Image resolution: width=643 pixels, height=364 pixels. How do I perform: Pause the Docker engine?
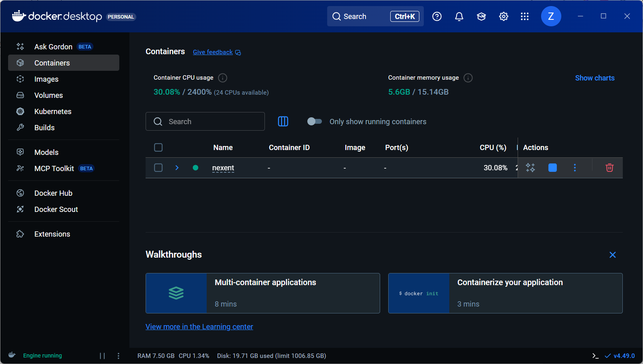pos(102,356)
